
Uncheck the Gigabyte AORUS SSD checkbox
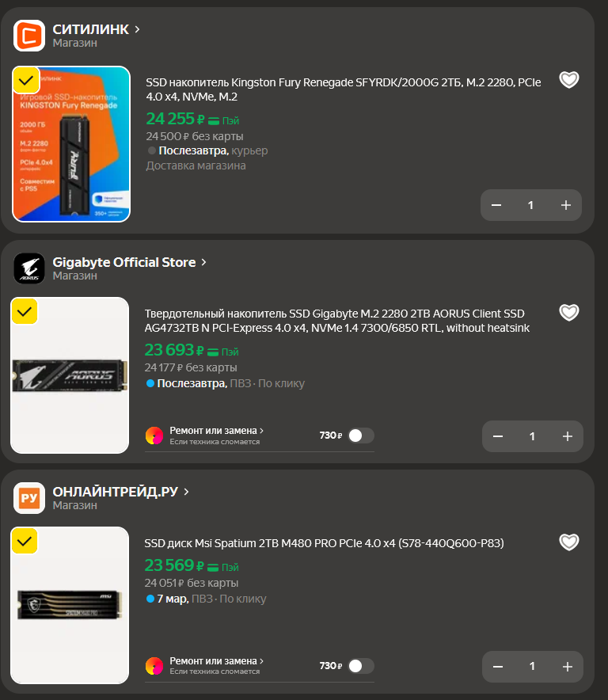click(x=24, y=310)
